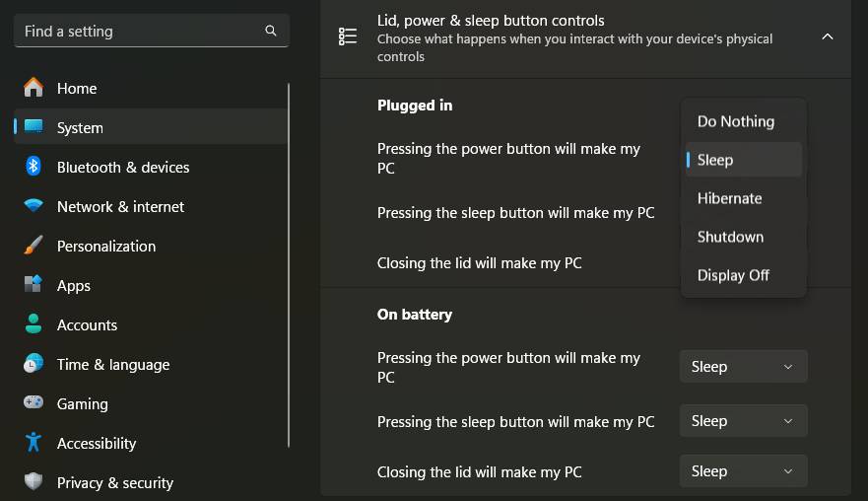Click the Gaming controller icon
The width and height of the screenshot is (868, 501).
(33, 402)
